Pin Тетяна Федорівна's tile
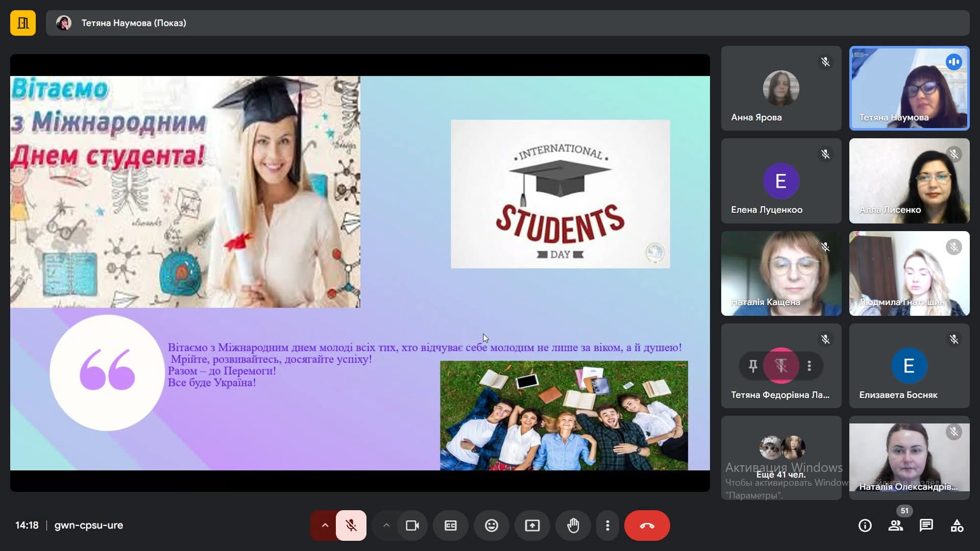Screen dimensions: 980x551 coord(753,365)
